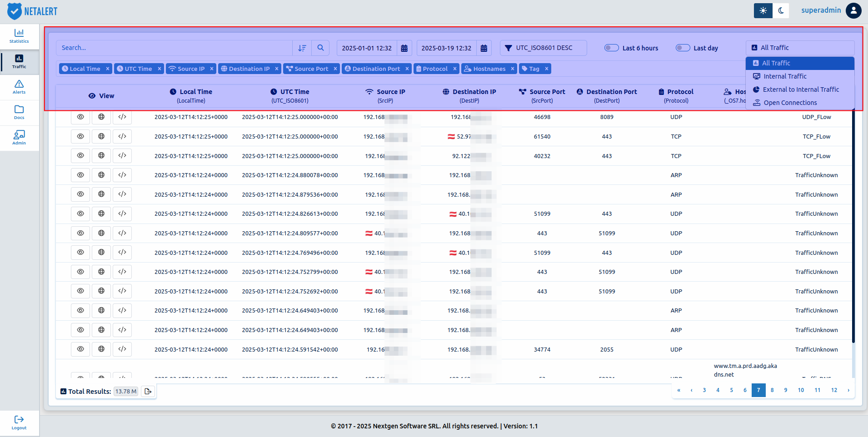Click the NETALERT logo

pyautogui.click(x=32, y=11)
